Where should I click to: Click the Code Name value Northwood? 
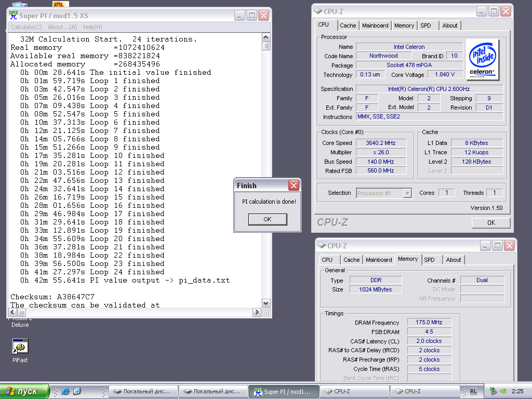click(383, 56)
